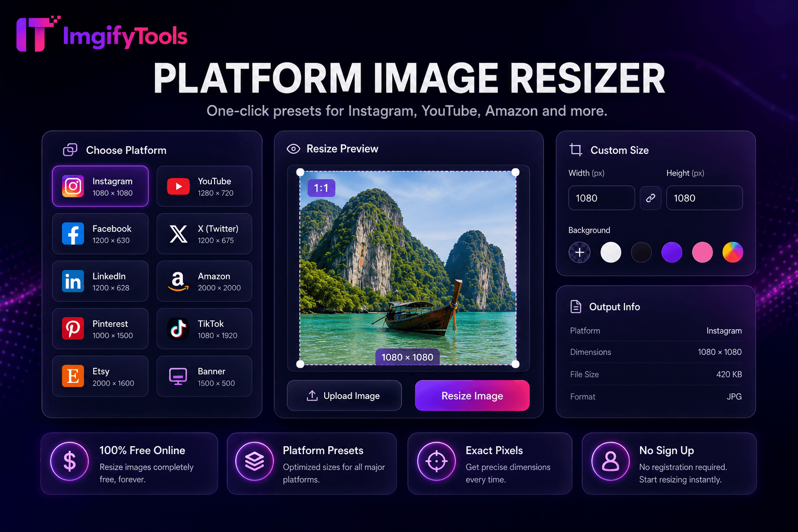Select the Instagram 1080 × 1080 preset
The width and height of the screenshot is (798, 532).
pyautogui.click(x=100, y=186)
